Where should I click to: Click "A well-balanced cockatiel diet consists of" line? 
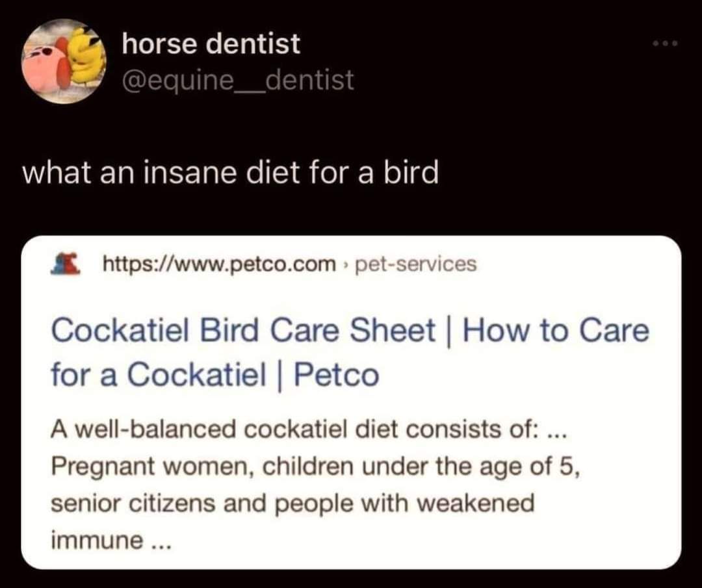tap(292, 430)
